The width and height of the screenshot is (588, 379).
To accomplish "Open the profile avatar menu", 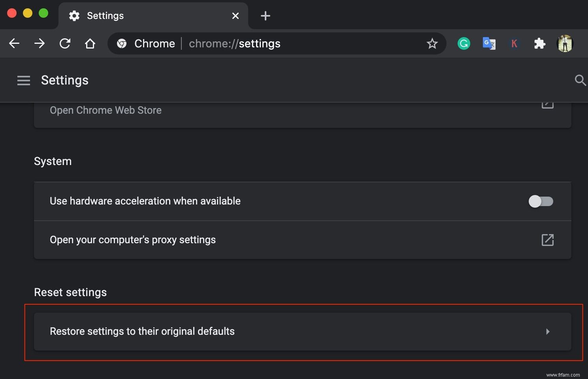I will click(x=565, y=43).
